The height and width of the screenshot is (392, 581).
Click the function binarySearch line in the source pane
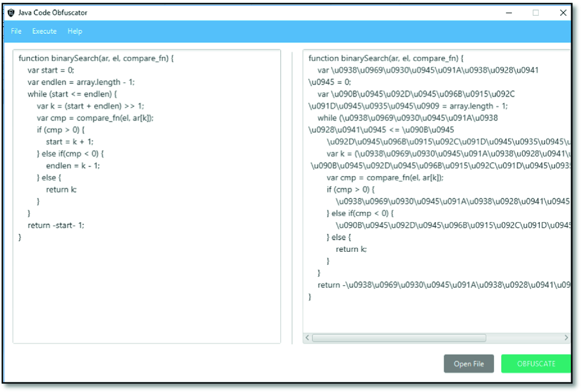(96, 58)
